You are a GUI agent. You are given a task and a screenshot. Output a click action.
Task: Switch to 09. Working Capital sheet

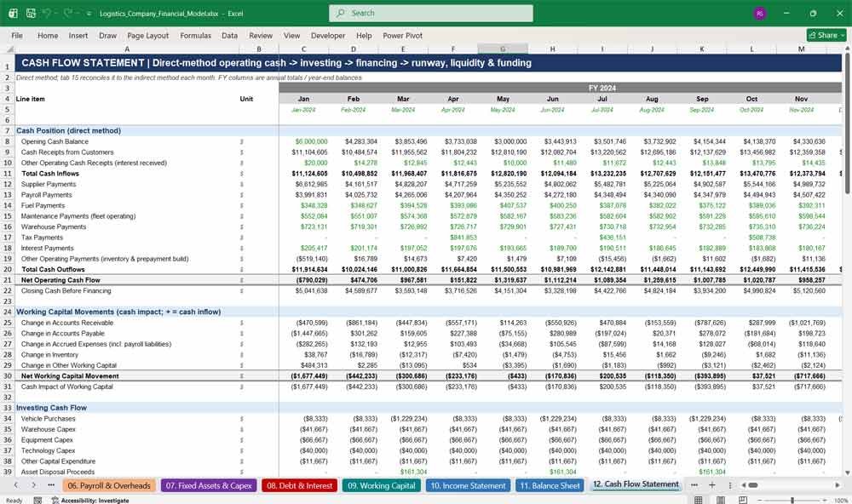tap(382, 485)
